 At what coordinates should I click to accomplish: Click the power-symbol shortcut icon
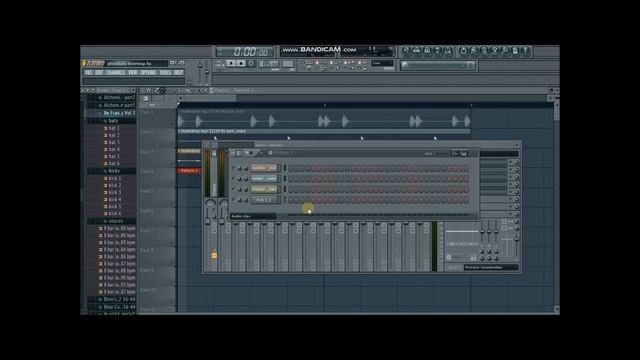463,51
